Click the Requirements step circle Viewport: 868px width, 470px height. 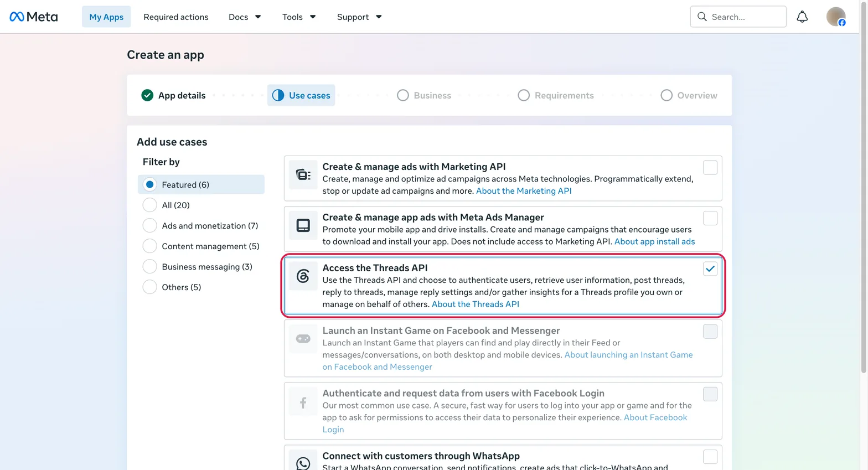click(524, 95)
